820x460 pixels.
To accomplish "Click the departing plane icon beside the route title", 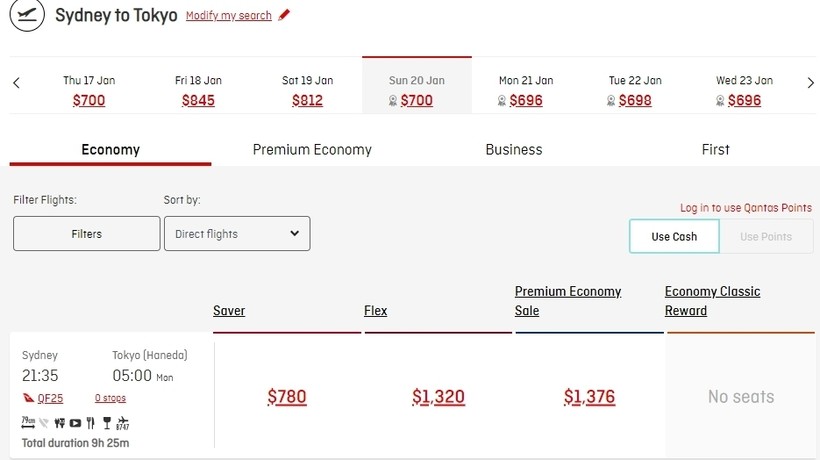I will [28, 16].
